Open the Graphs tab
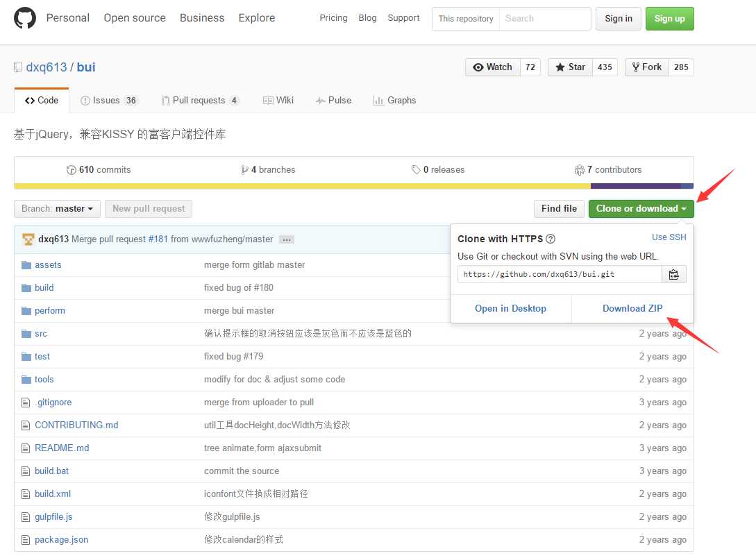Image resolution: width=756 pixels, height=558 pixels. click(x=394, y=101)
